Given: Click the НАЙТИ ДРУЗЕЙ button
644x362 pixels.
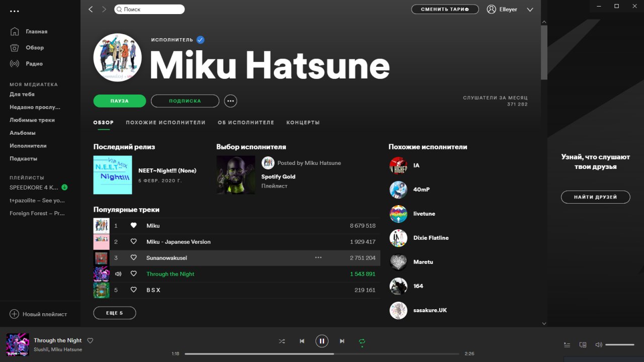Looking at the screenshot, I should 596,197.
